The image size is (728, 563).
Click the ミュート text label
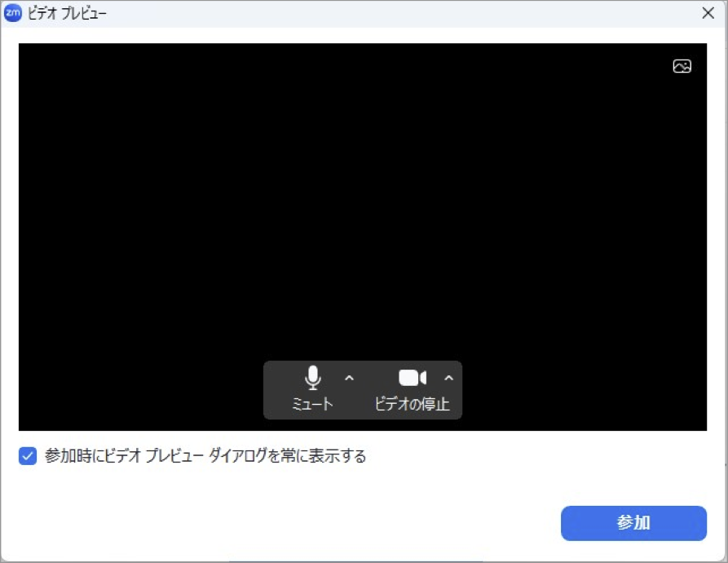(x=312, y=404)
